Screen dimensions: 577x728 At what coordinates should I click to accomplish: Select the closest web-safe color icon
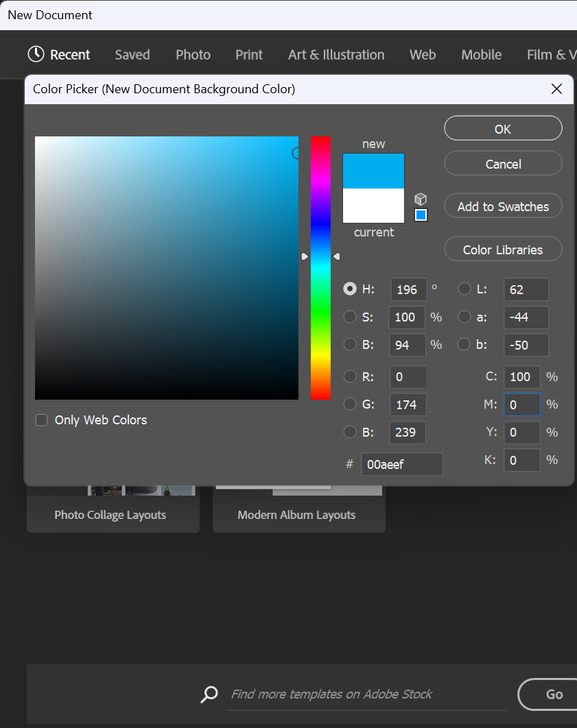[420, 215]
